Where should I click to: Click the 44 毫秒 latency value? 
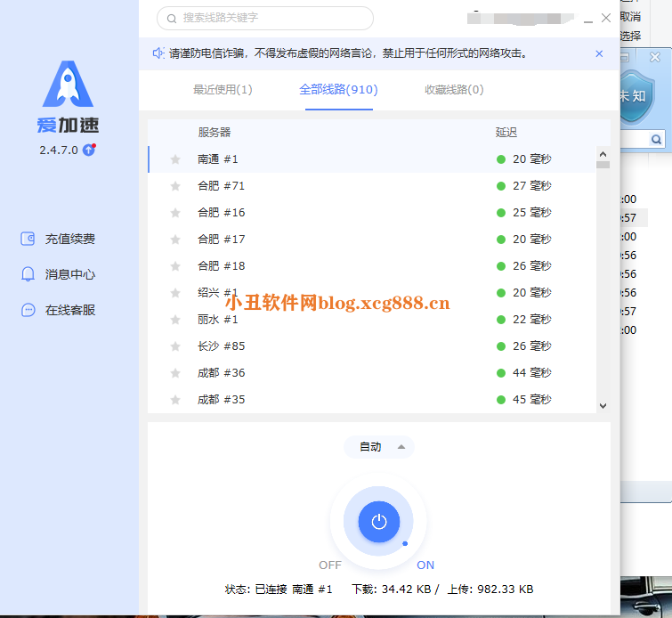pyautogui.click(x=532, y=373)
